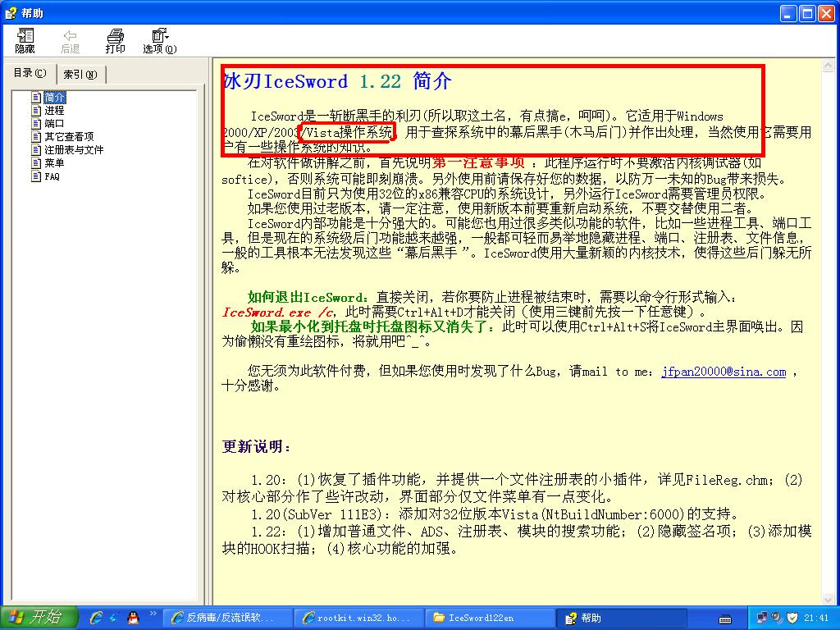Click the page icon beside 进程
Image resolution: width=840 pixels, height=630 pixels.
click(36, 111)
